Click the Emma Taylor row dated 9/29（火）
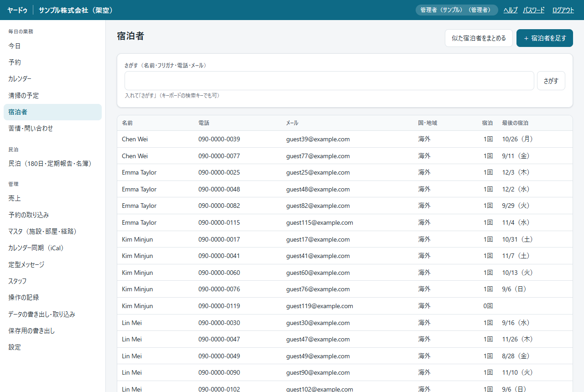Viewport: 584px width, 392px height. [345, 206]
